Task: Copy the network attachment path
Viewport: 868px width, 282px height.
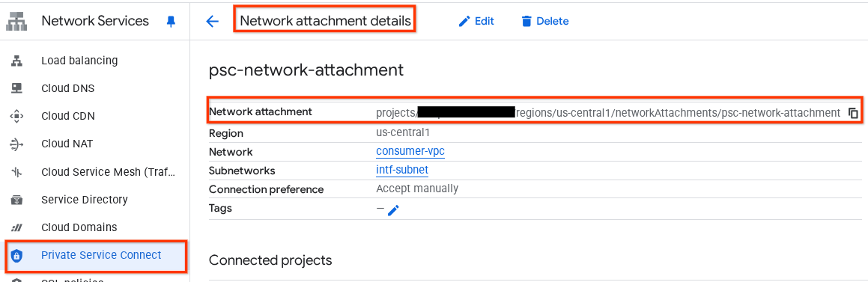Action: click(x=853, y=113)
